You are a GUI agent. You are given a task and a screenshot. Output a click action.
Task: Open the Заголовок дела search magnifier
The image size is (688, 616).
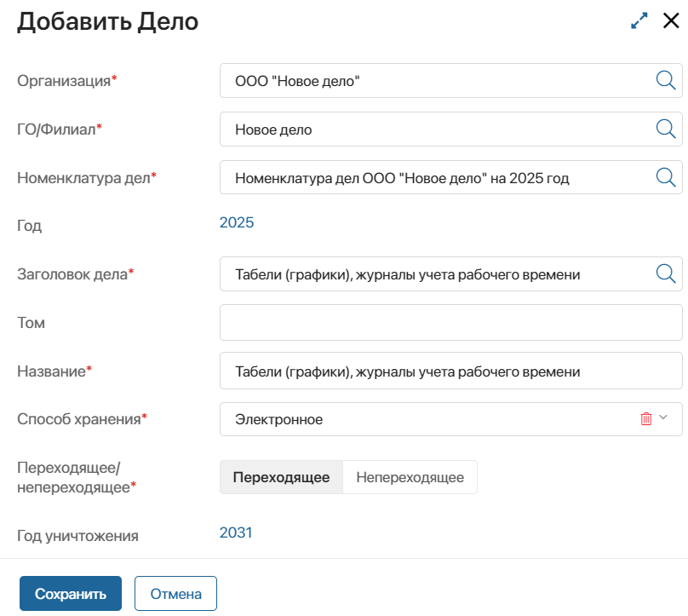pos(663,273)
